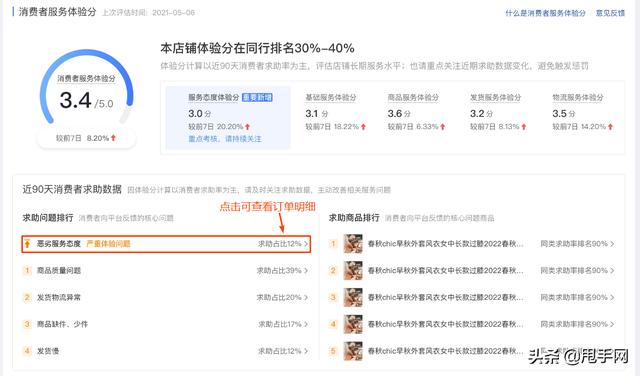The image size is (640, 376).
Task: Click the orange top-rank arrow icon beside 恶劣服务态度
Action: (x=27, y=244)
